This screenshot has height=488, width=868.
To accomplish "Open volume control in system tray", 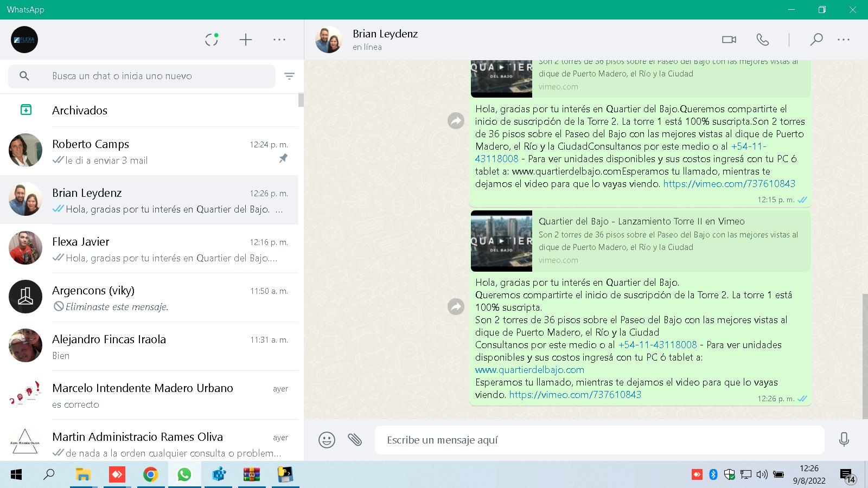I will [762, 475].
